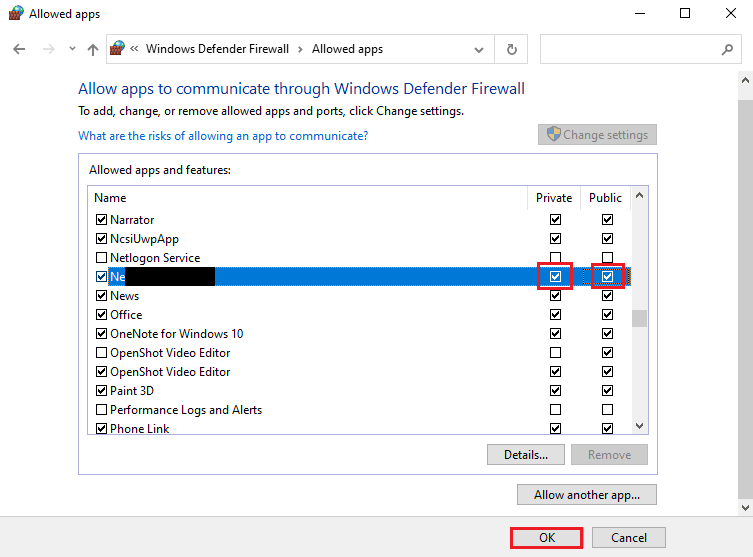Click the app list scroll down arrow
Image resolution: width=753 pixels, height=557 pixels.
[639, 426]
